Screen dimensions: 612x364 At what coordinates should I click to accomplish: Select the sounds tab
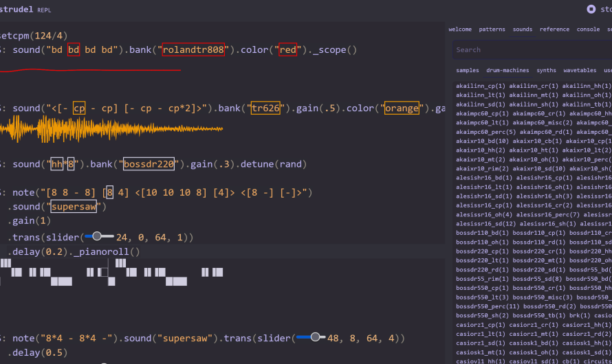coord(523,30)
